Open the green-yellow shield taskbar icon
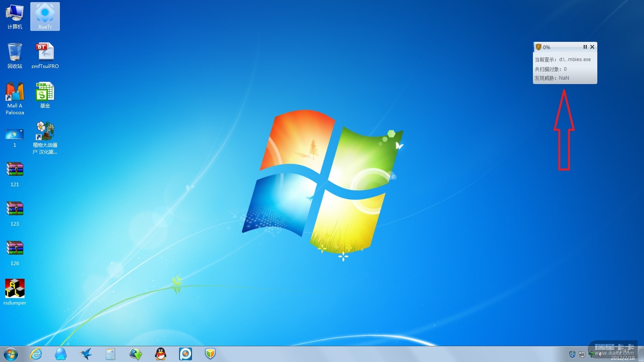Viewport: 644px width, 362px height. [x=211, y=354]
